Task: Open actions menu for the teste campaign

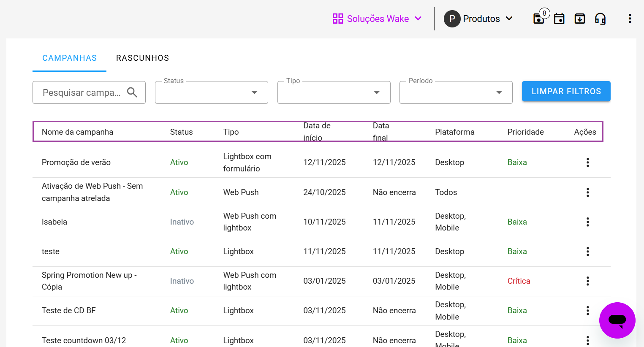Action: click(587, 252)
